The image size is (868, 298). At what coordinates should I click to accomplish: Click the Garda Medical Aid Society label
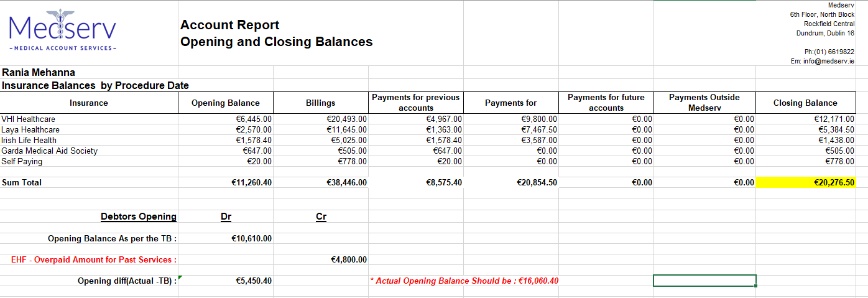[x=50, y=151]
